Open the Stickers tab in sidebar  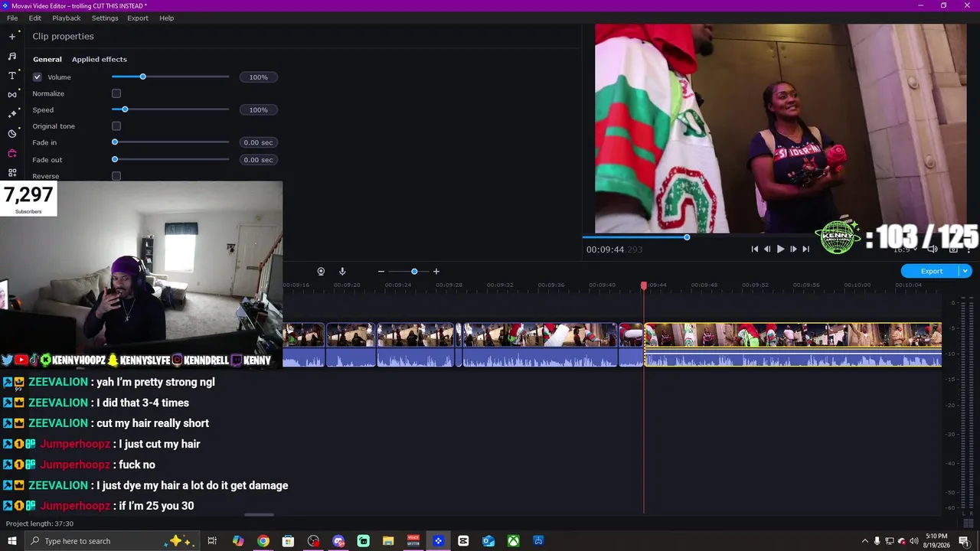click(x=11, y=133)
